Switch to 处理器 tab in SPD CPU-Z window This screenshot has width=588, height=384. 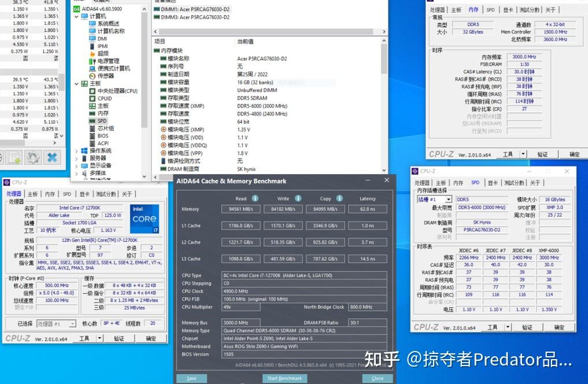(422, 183)
